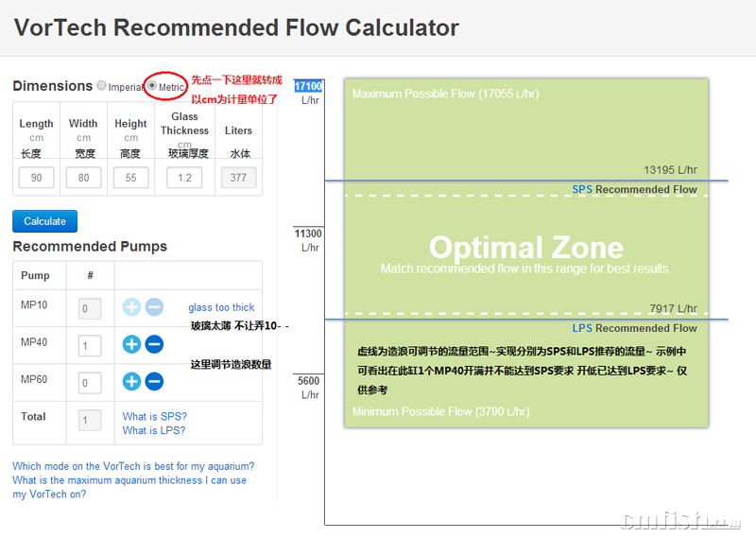Viewport: 756px width, 538px height.
Task: Click the disabled minus icon for MP10
Action: (x=154, y=307)
